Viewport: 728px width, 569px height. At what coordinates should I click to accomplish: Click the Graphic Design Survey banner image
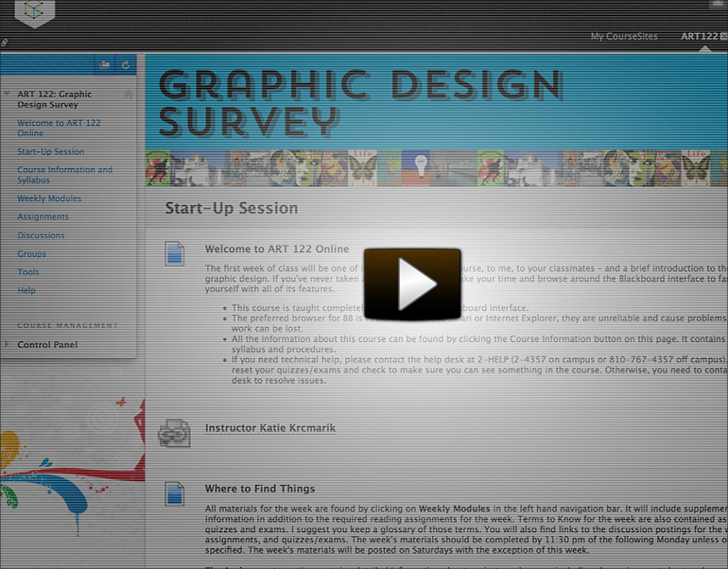pos(436,118)
